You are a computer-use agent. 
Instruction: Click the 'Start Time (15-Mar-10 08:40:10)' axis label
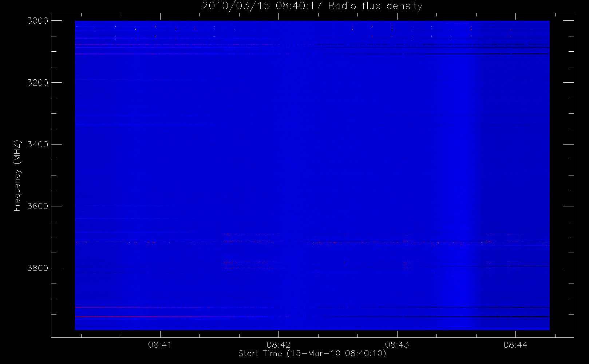(x=312, y=353)
